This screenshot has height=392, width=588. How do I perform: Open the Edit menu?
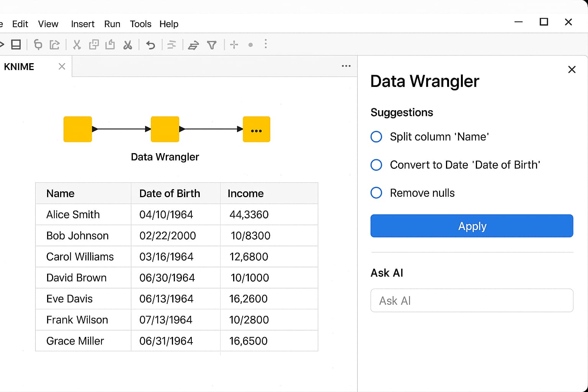[x=20, y=24]
